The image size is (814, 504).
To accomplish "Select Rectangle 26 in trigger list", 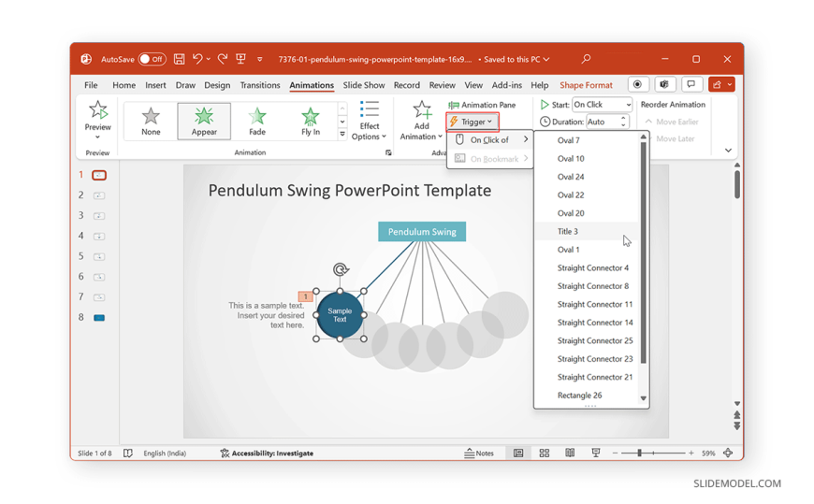I will [x=587, y=396].
